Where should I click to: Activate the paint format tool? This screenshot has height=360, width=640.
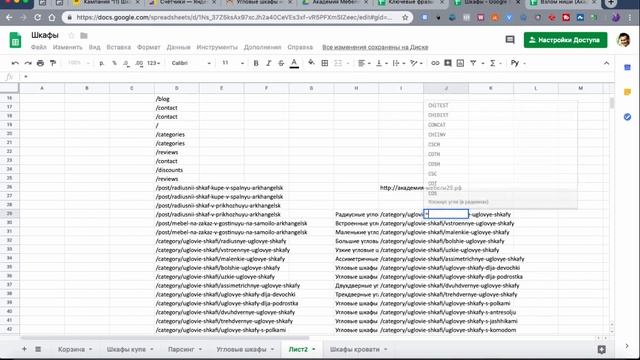tap(53, 63)
